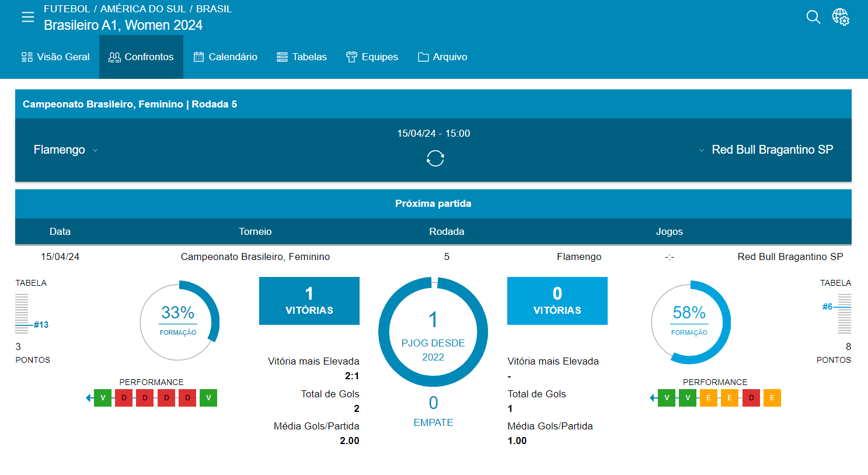Click the dark blue 1 VITÓRIAS box
Screen dimensions: 868x475
[309, 301]
